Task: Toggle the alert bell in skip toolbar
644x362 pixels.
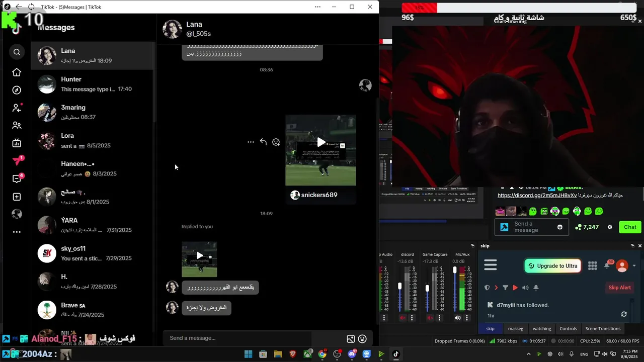Action: 536,288
